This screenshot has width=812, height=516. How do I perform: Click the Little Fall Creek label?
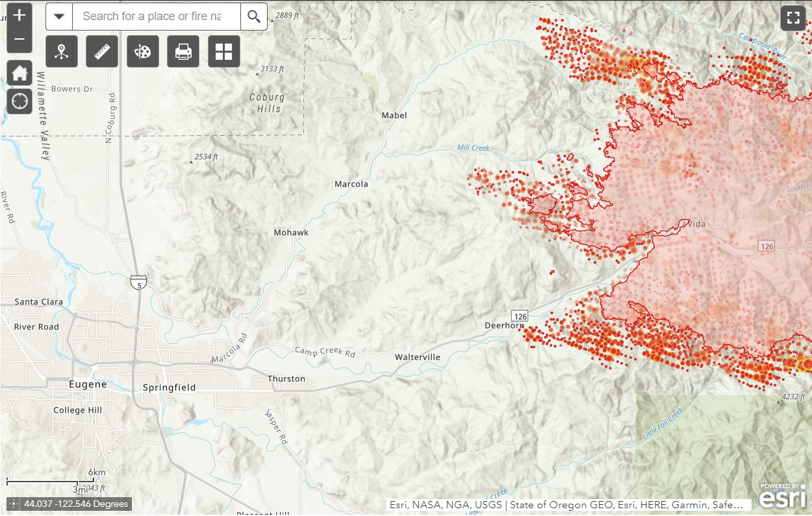click(661, 422)
